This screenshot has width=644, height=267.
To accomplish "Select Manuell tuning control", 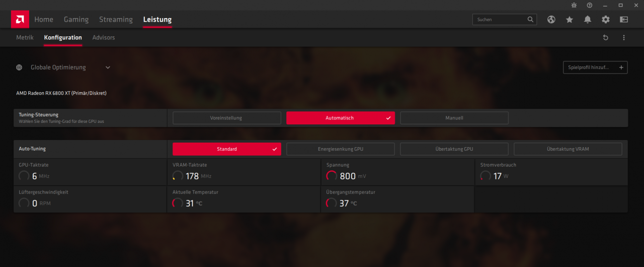I will (x=454, y=118).
